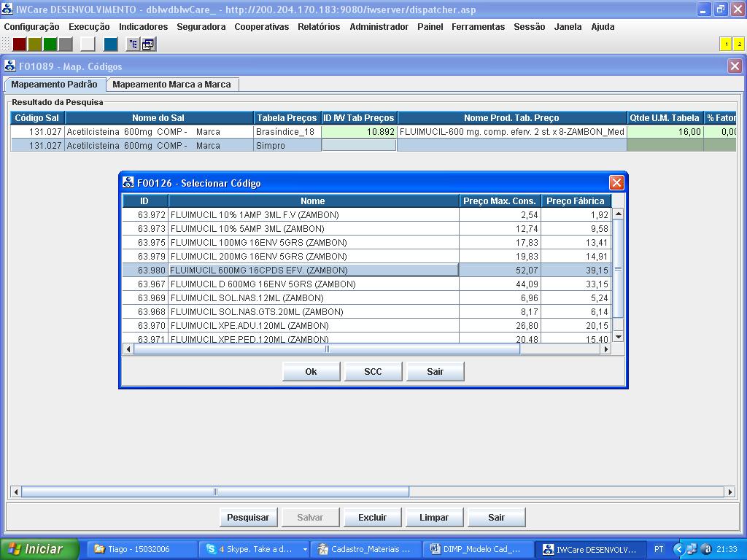Click the yellow '1' indicator icon

tap(726, 44)
